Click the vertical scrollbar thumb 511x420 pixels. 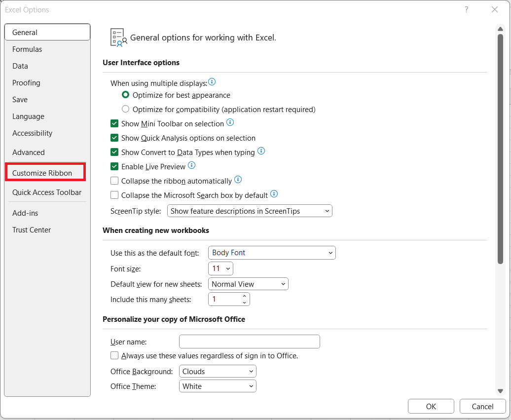click(x=500, y=149)
